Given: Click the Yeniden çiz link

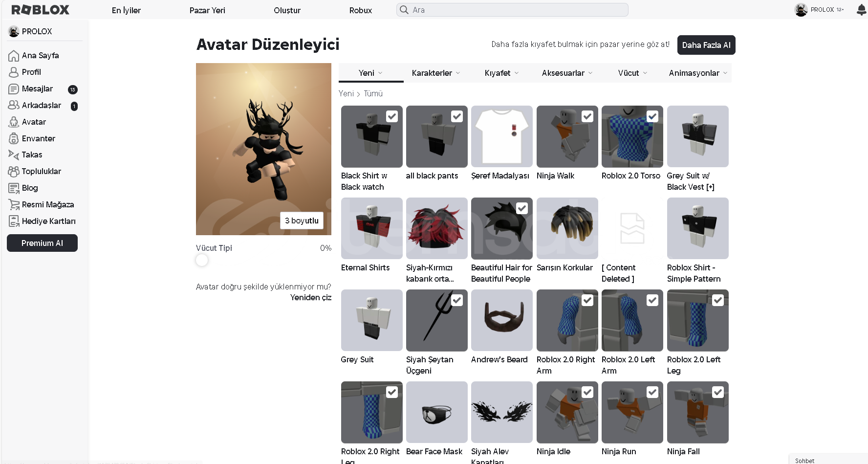Looking at the screenshot, I should pos(311,297).
